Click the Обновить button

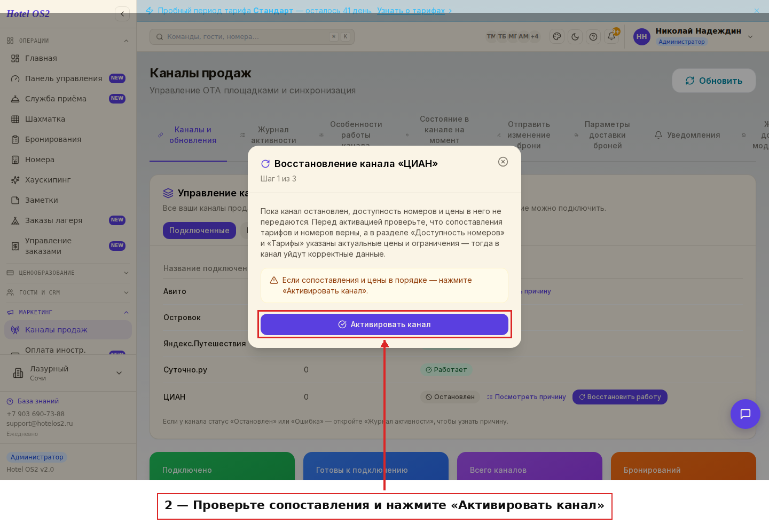714,81
